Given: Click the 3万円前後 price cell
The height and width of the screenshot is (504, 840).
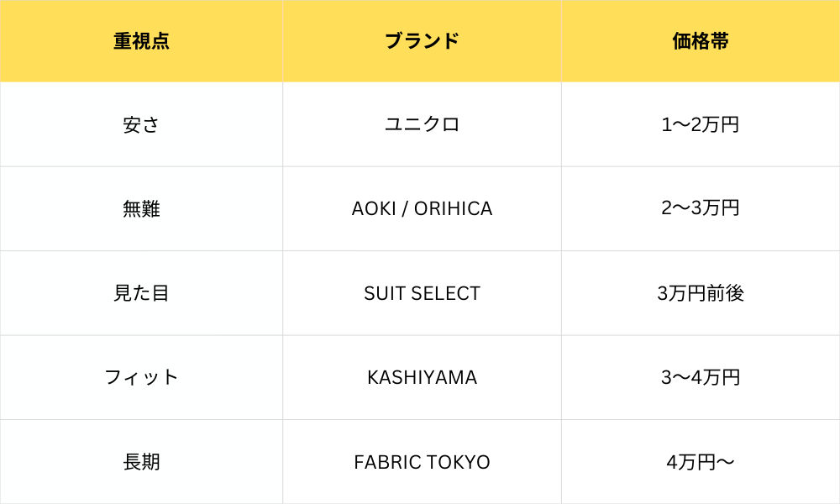Looking at the screenshot, I should click(701, 293).
